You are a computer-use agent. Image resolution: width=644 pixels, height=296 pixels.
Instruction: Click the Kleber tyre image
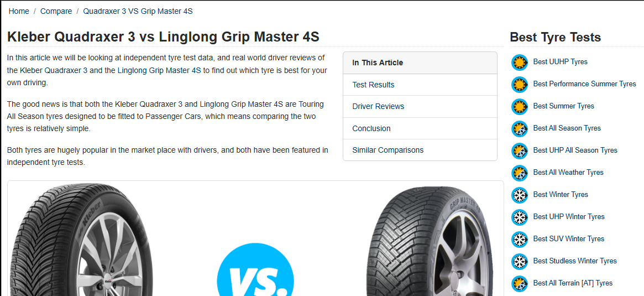point(81,240)
